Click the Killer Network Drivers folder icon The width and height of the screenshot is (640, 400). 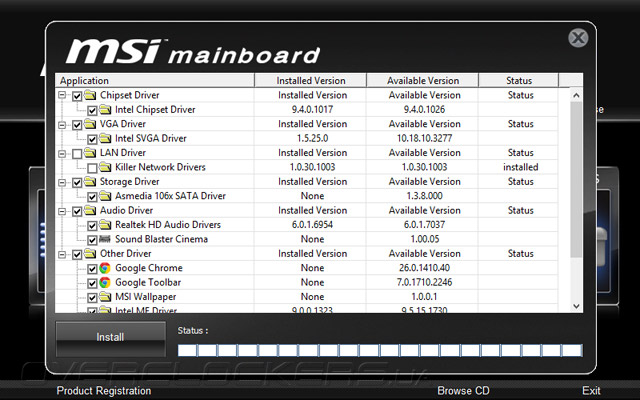pyautogui.click(x=105, y=167)
